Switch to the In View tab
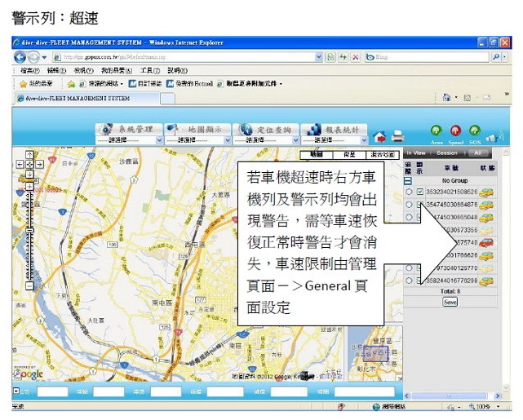523x420 pixels. click(x=416, y=153)
